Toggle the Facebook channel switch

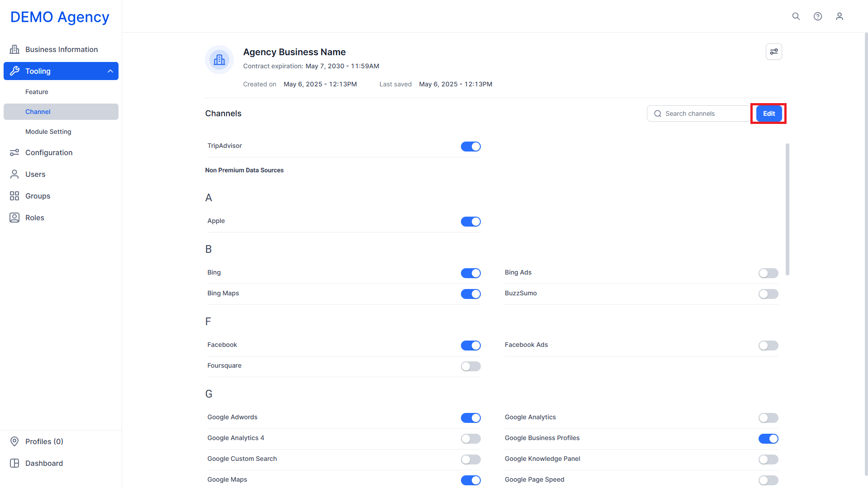pyautogui.click(x=470, y=346)
